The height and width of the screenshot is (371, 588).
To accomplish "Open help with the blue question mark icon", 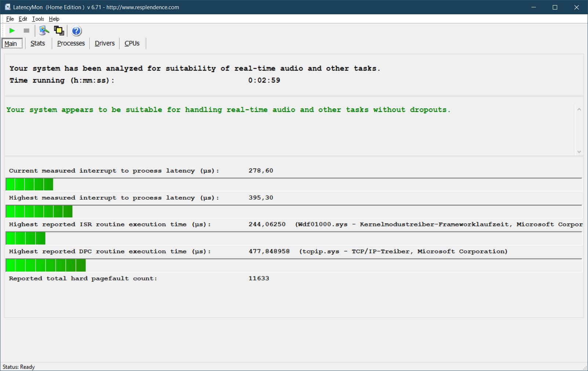I will coord(76,31).
